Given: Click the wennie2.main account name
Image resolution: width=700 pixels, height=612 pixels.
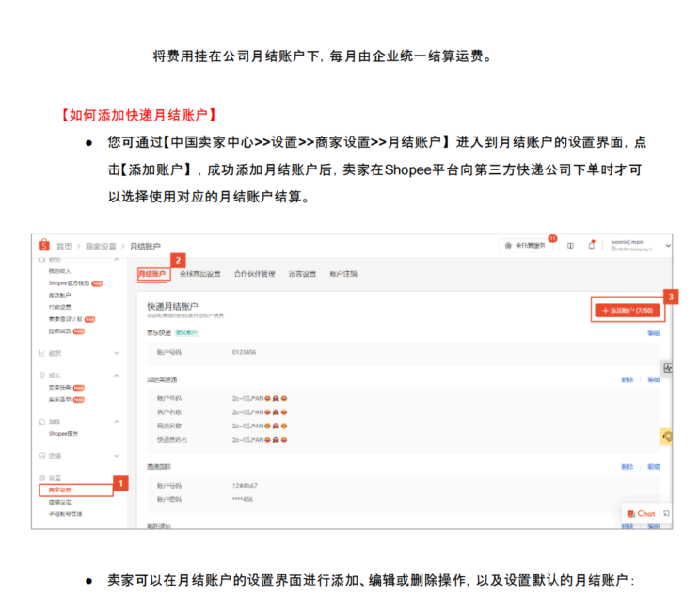Looking at the screenshot, I should pyautogui.click(x=627, y=242).
